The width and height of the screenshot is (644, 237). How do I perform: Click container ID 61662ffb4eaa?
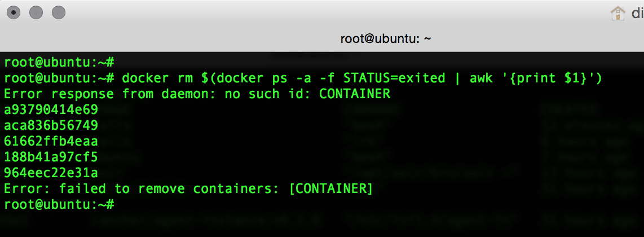(x=51, y=141)
